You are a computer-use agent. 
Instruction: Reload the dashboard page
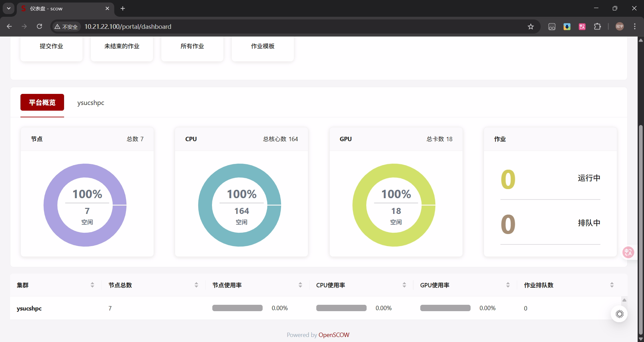[x=39, y=26]
